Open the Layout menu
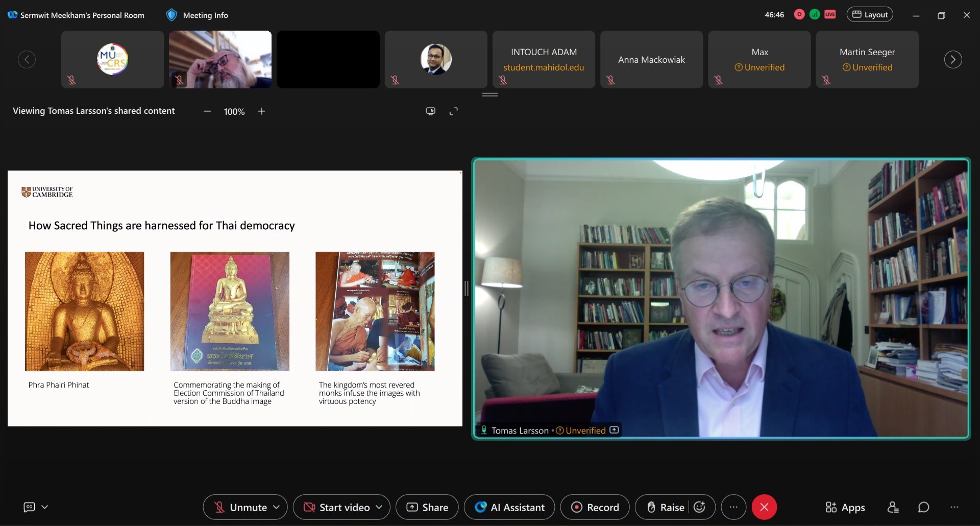 pos(870,15)
